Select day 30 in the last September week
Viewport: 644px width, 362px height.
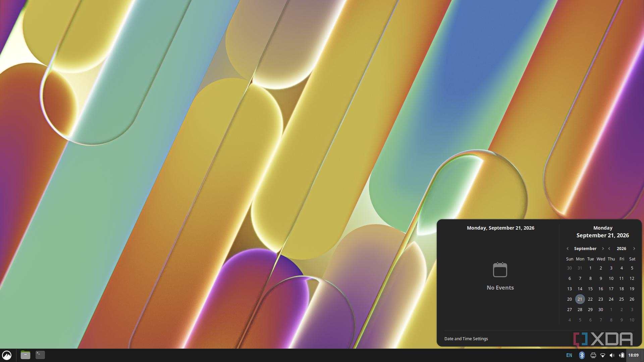[601, 310]
